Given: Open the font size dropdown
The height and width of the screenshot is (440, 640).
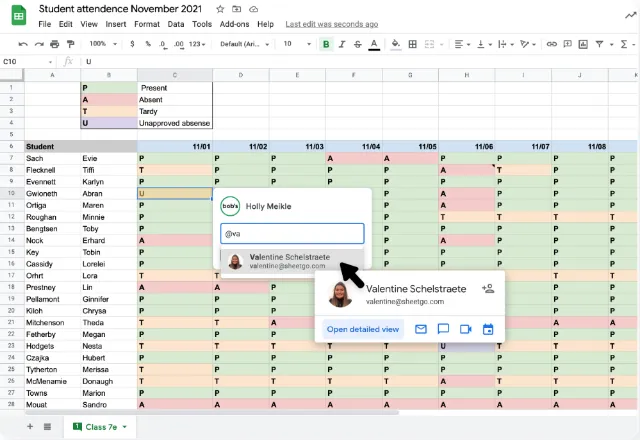Looking at the screenshot, I should point(297,44).
